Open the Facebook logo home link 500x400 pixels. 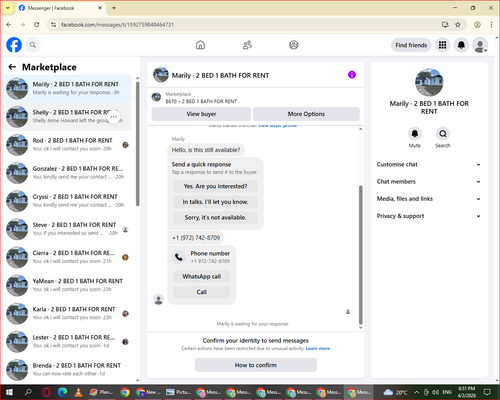pyautogui.click(x=14, y=45)
